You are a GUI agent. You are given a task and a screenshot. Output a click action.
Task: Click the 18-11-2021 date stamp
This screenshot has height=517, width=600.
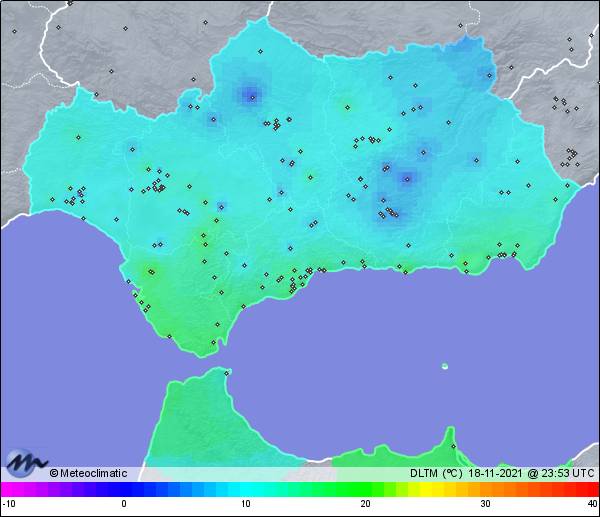[x=495, y=473]
